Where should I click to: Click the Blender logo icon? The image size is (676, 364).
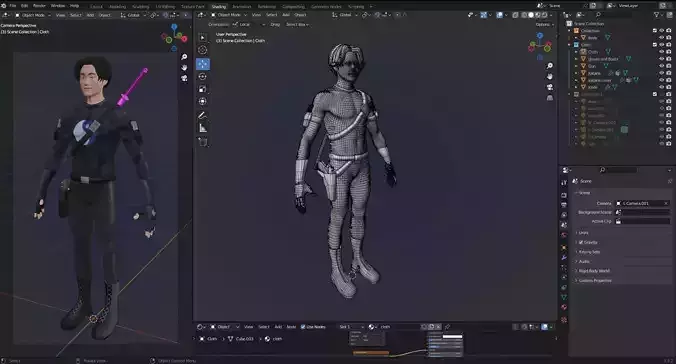4,6
